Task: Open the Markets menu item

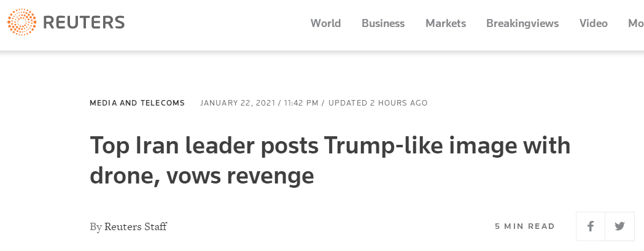Action: tap(446, 23)
